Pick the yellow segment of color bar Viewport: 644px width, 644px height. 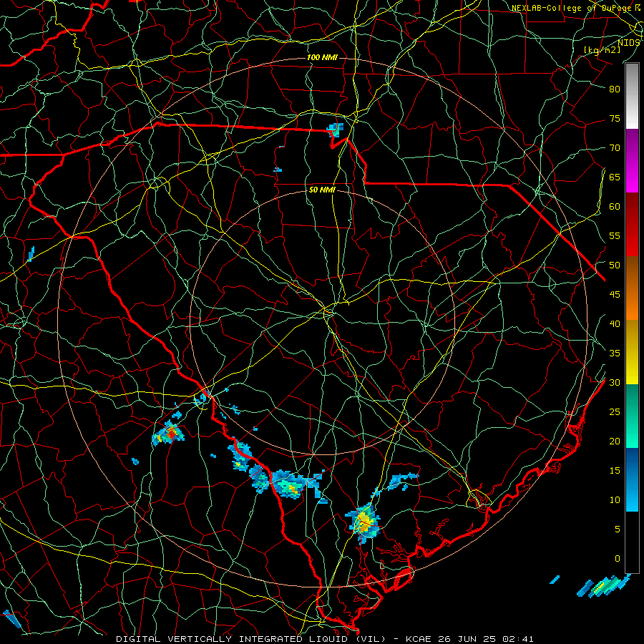[x=632, y=352]
